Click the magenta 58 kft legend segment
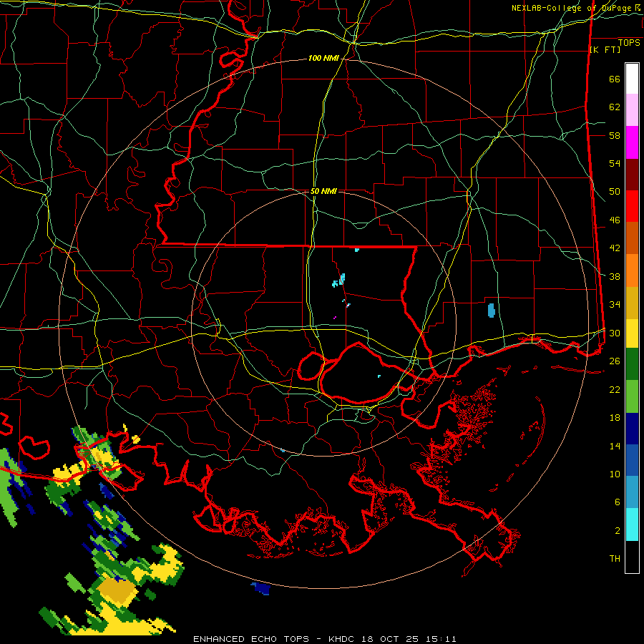The image size is (644, 644). coord(632,142)
